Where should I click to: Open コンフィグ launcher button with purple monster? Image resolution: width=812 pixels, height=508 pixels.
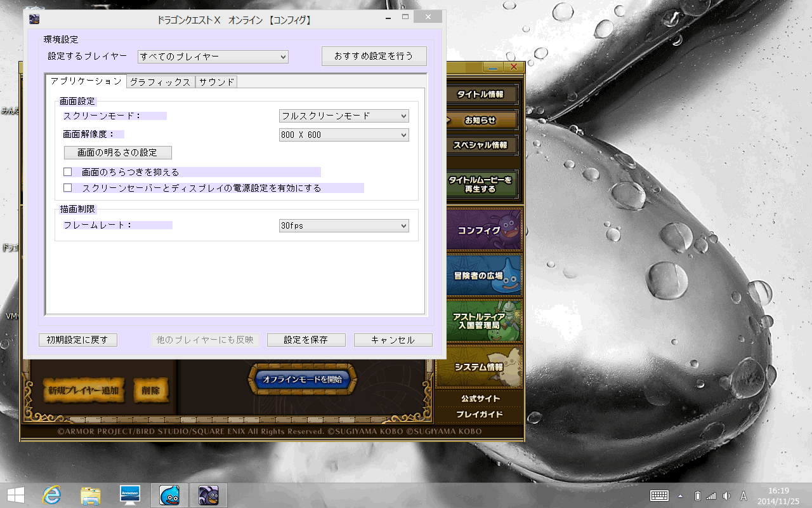click(x=480, y=230)
